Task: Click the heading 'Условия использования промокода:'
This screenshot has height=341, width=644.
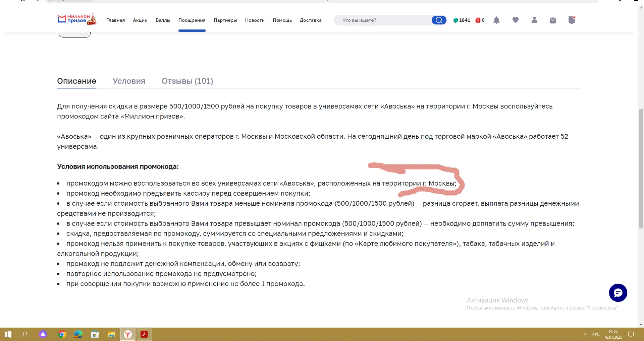Action: (x=118, y=166)
